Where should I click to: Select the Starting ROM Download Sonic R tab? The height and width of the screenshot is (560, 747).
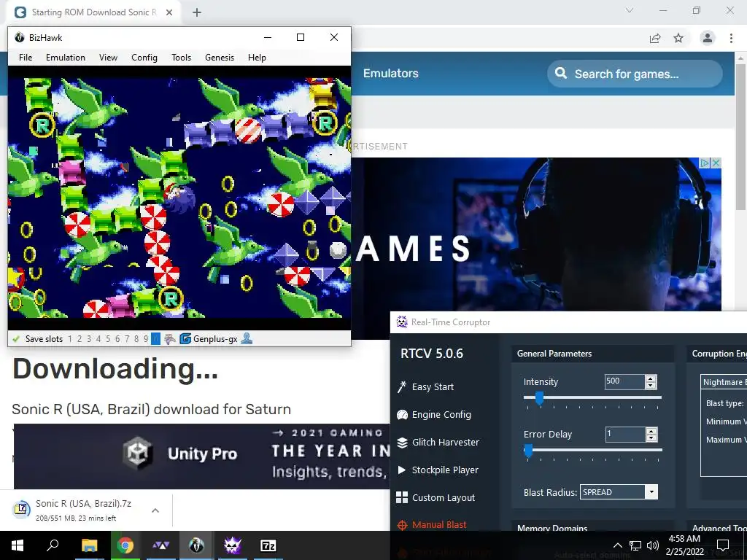pyautogui.click(x=94, y=12)
